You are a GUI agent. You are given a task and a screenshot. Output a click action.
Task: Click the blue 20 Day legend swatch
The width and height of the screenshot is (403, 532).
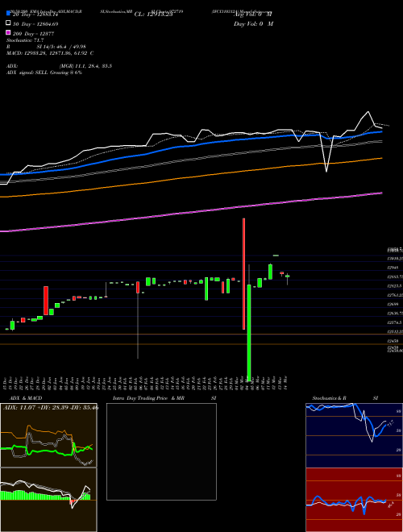[x=9, y=14]
